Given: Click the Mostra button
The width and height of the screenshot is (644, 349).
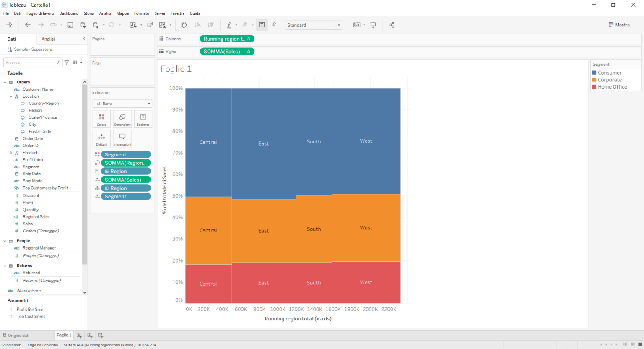Looking at the screenshot, I should coord(619,25).
